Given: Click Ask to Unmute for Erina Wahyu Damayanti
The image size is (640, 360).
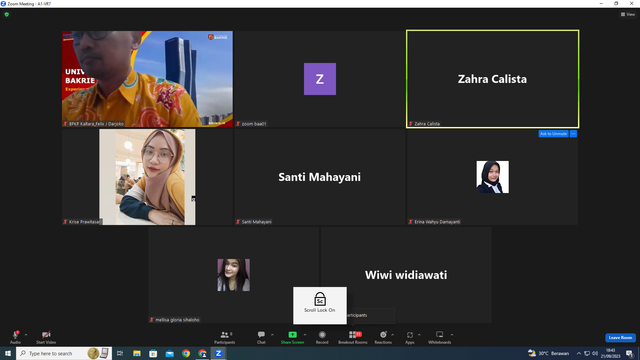Looking at the screenshot, I should tap(553, 134).
